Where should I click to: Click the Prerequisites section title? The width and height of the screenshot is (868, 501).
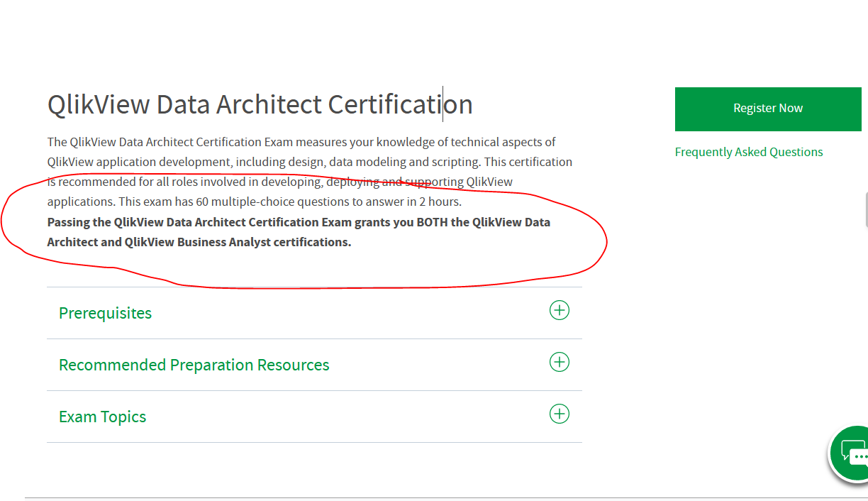pyautogui.click(x=105, y=313)
